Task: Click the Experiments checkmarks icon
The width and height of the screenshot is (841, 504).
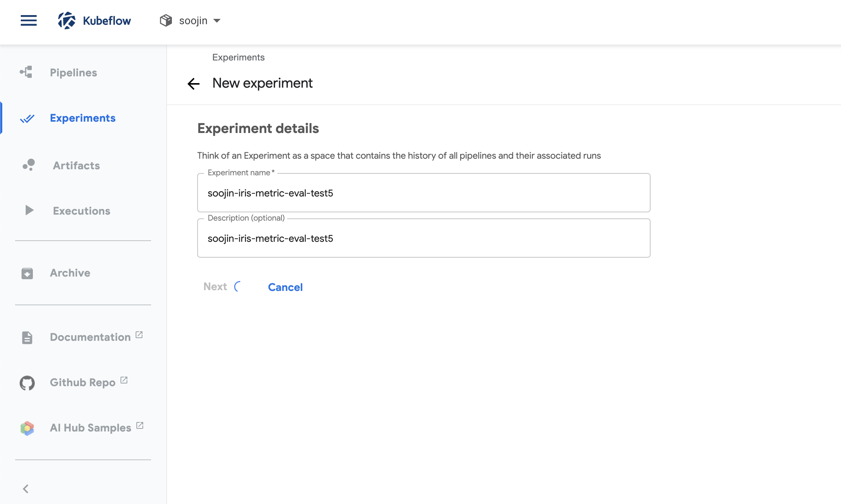Action: pos(27,119)
